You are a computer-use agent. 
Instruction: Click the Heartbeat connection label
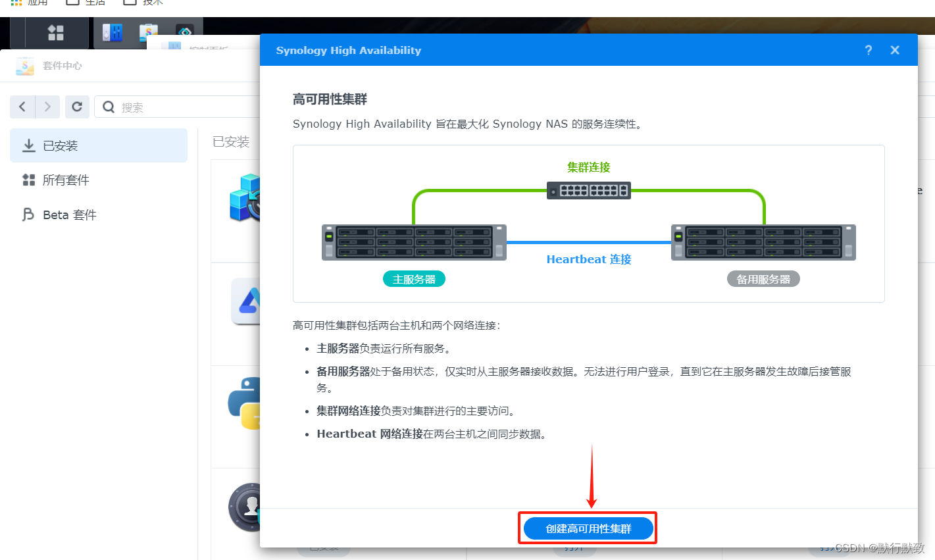[589, 259]
